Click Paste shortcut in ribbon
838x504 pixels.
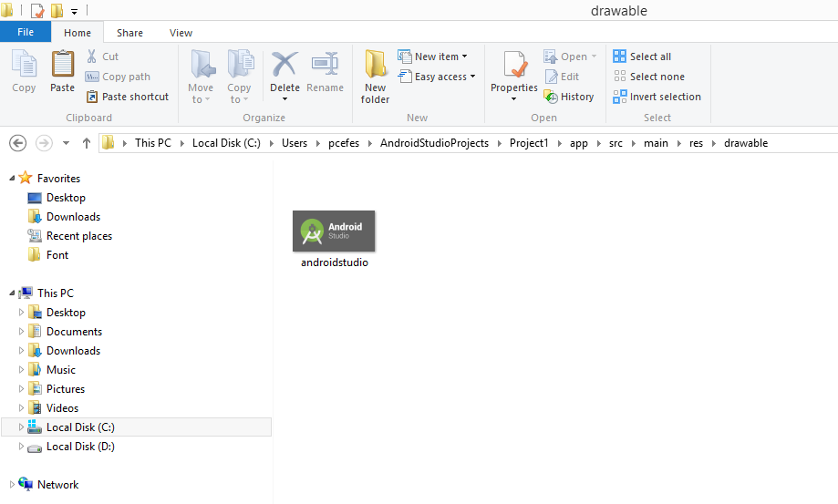pos(127,97)
